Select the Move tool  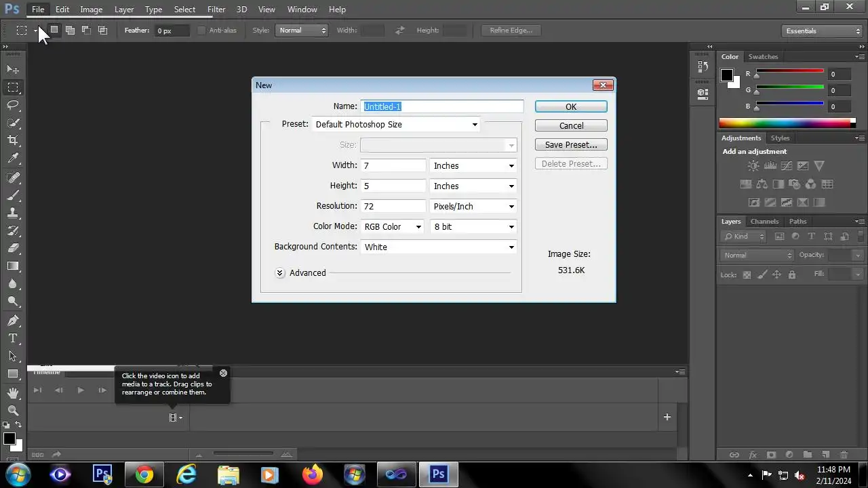pos(13,69)
